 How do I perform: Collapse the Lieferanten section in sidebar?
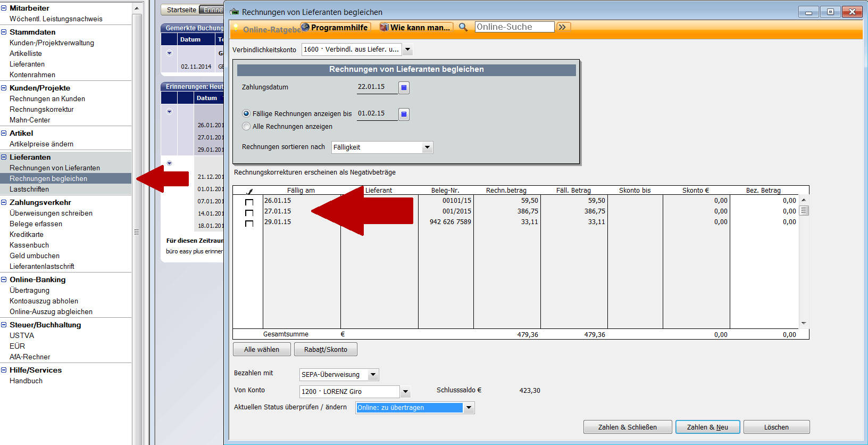[x=4, y=158]
